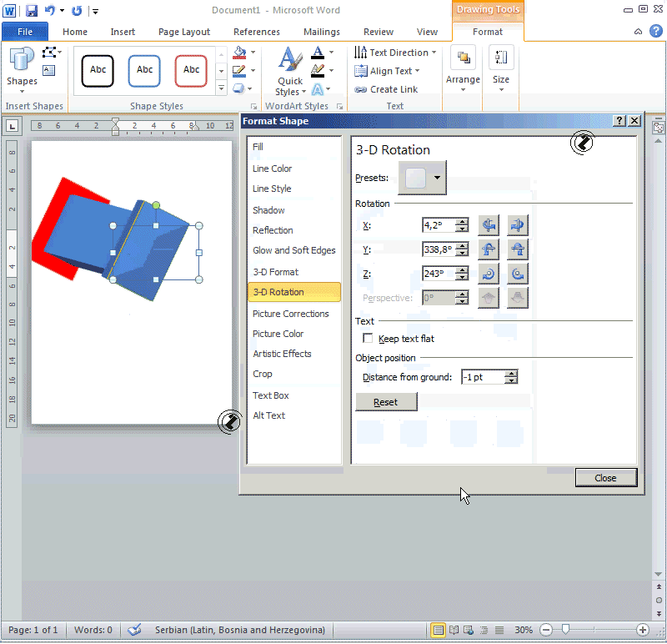This screenshot has width=667, height=644.
Task: Click the zoom slider in the status bar
Action: click(x=567, y=630)
